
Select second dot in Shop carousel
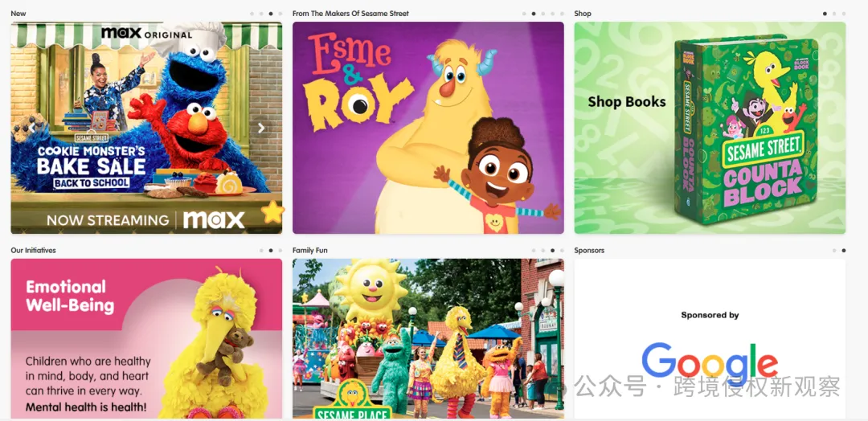pos(834,14)
